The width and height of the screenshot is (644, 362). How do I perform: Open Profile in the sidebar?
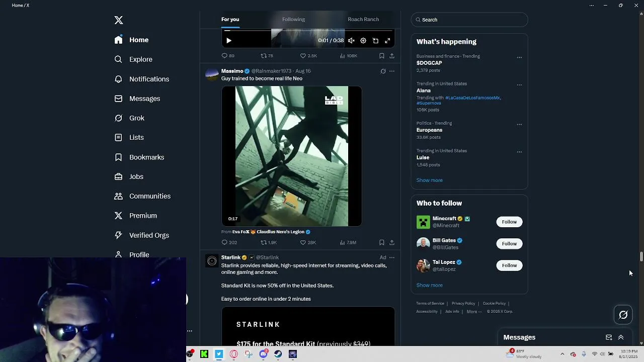point(131,254)
